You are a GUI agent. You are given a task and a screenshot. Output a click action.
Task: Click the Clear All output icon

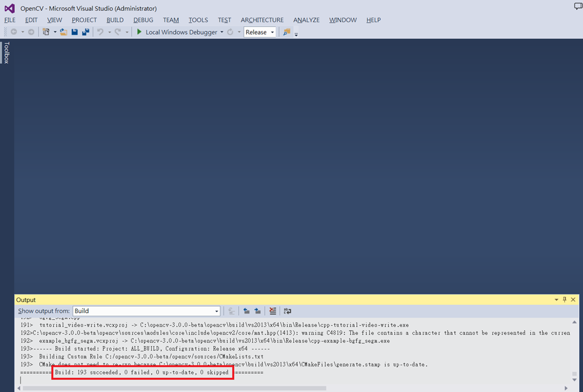(x=273, y=311)
